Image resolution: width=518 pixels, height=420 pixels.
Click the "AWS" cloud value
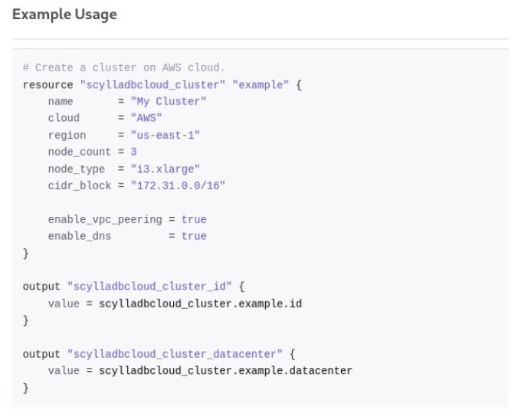(x=146, y=118)
